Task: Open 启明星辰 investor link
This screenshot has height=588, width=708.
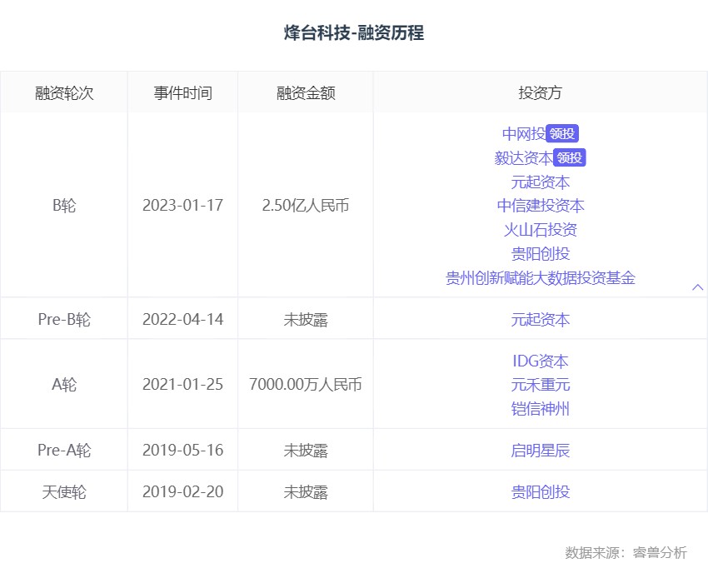Action: (541, 451)
